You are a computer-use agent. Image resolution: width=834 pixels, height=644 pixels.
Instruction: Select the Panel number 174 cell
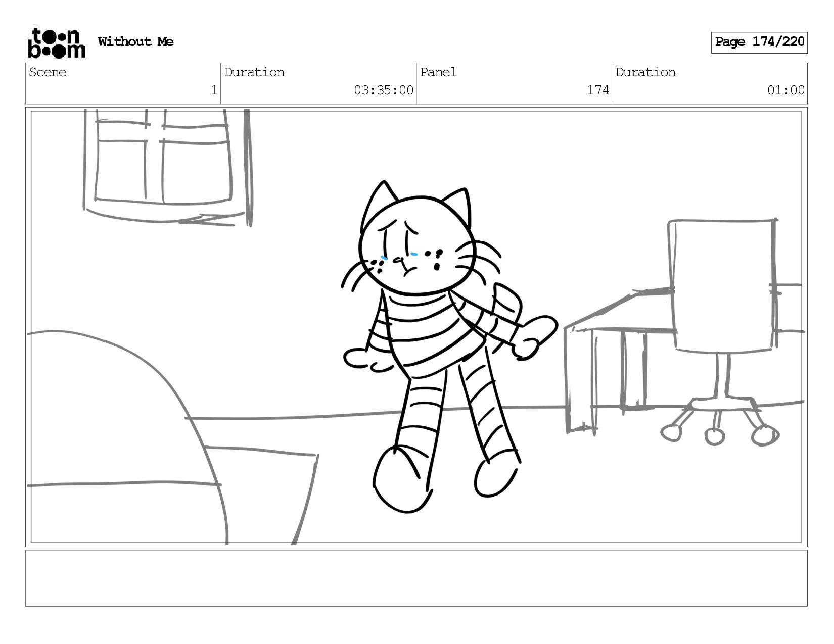point(514,83)
